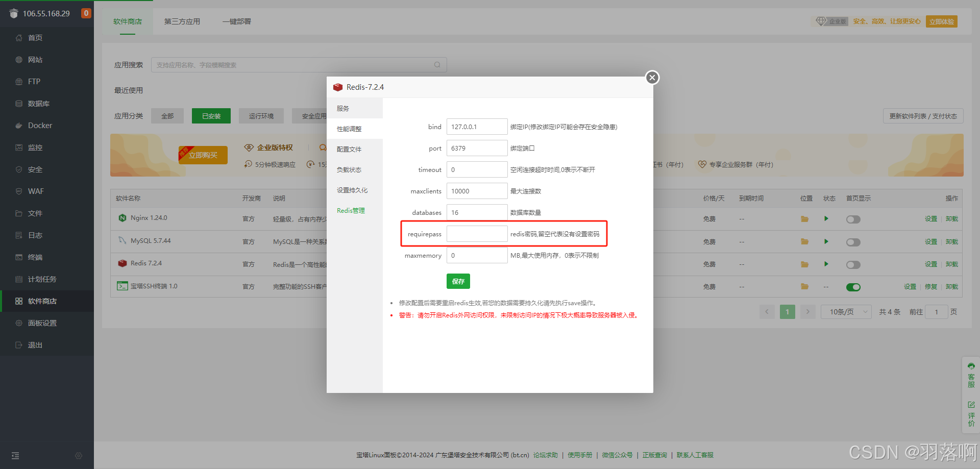Screen dimensions: 980x469
Task: Click the green 保存 save button
Action: pos(458,281)
